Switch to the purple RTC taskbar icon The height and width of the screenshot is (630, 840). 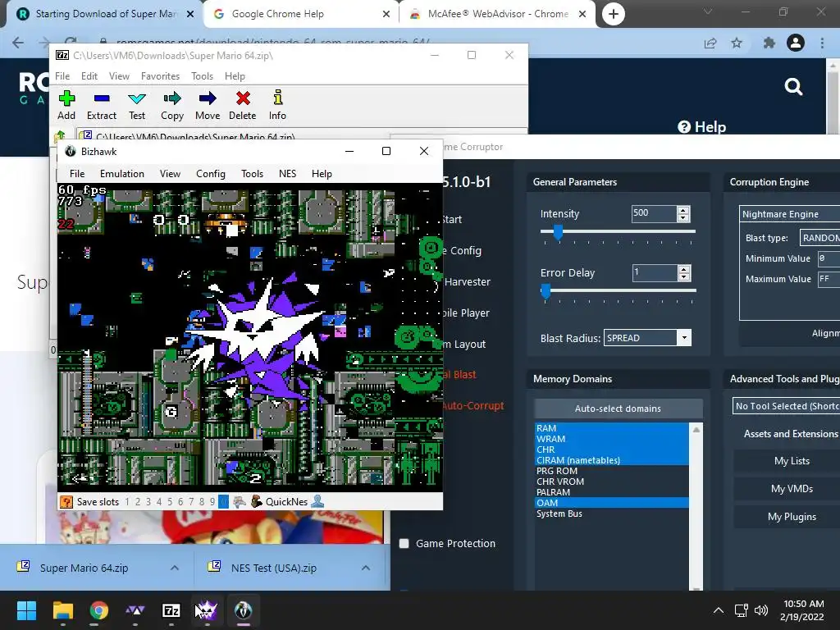pos(206,610)
